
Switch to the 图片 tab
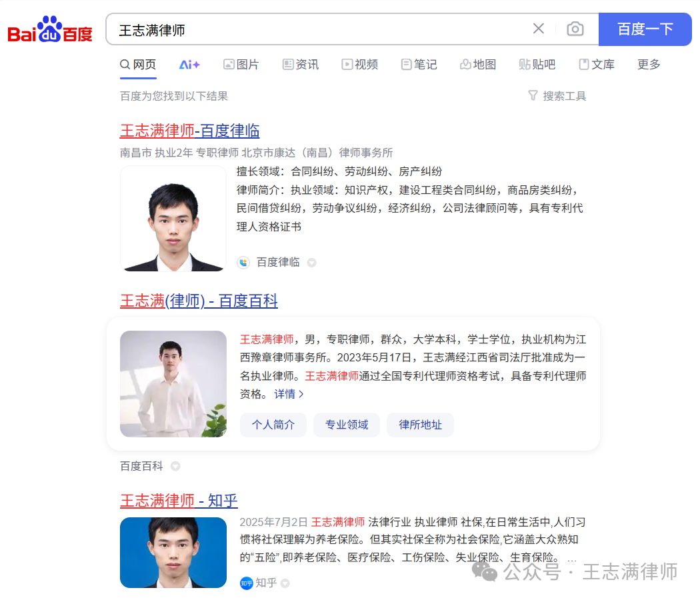coord(241,65)
